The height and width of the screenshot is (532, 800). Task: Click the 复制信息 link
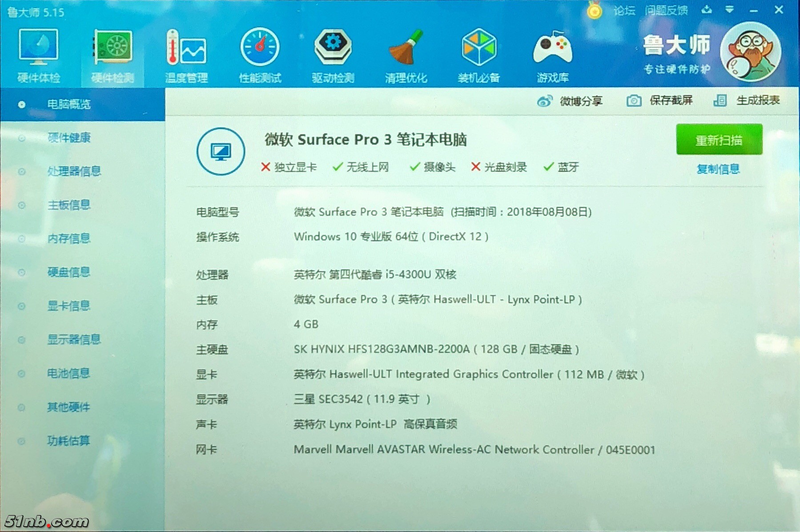[x=718, y=169]
